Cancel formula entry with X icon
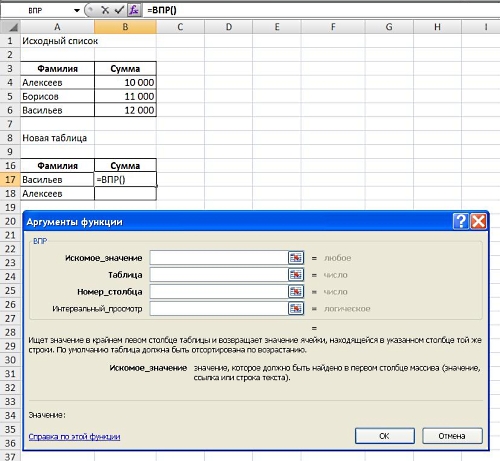This screenshot has width=500, height=461. point(105,10)
